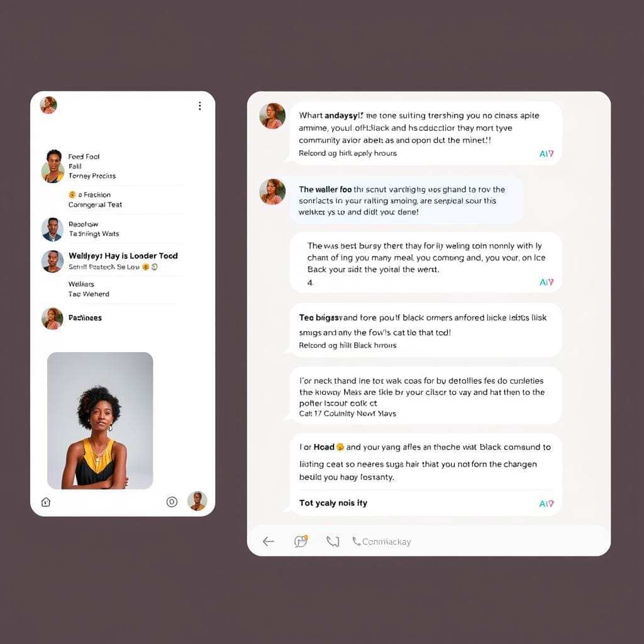
Task: Click the profile avatar in bottom bar
Action: coord(197,501)
